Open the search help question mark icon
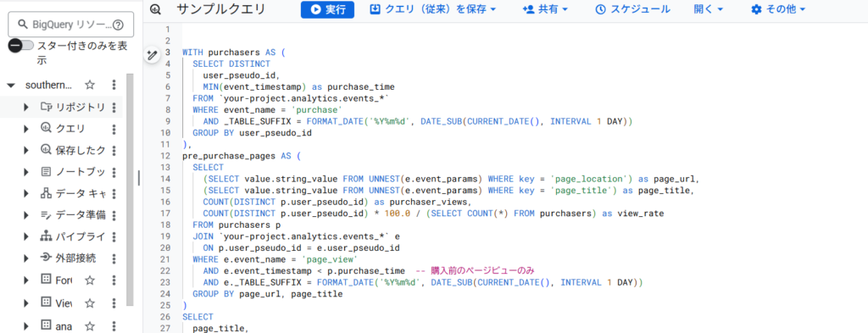This screenshot has width=868, height=333. pos(118,25)
